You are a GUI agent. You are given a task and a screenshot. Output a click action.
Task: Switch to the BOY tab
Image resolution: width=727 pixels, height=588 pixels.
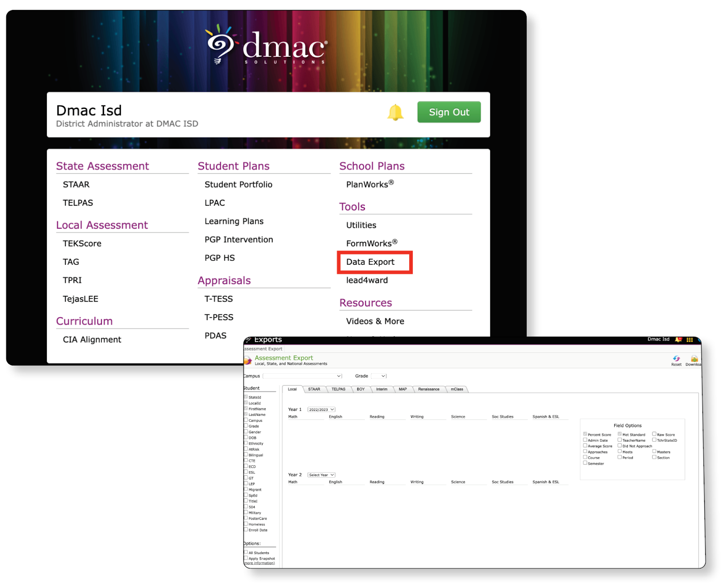(361, 389)
